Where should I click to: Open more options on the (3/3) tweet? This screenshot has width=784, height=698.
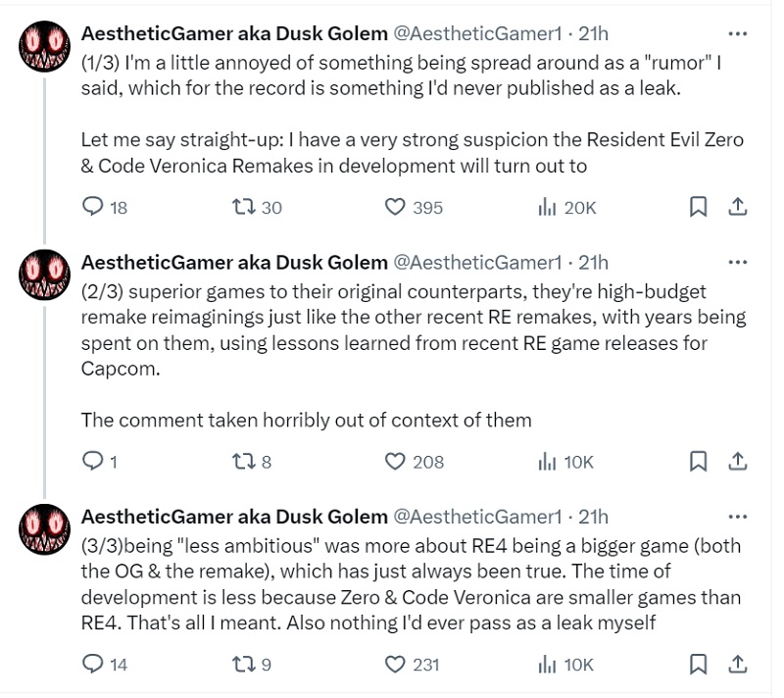(x=738, y=516)
